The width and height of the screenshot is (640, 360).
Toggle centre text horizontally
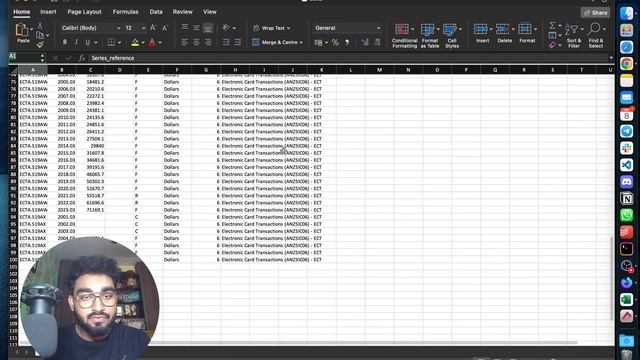pyautogui.click(x=196, y=42)
